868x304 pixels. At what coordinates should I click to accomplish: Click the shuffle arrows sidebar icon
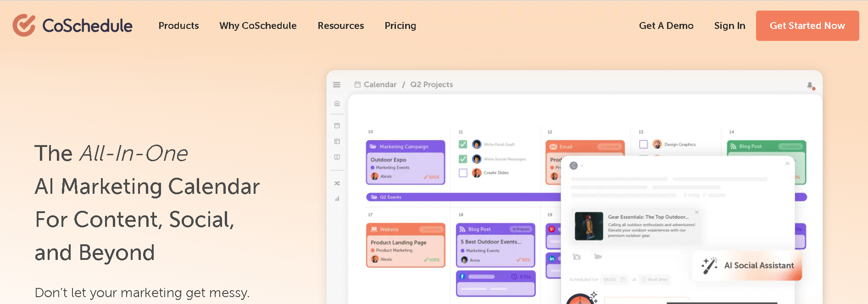pos(337,183)
